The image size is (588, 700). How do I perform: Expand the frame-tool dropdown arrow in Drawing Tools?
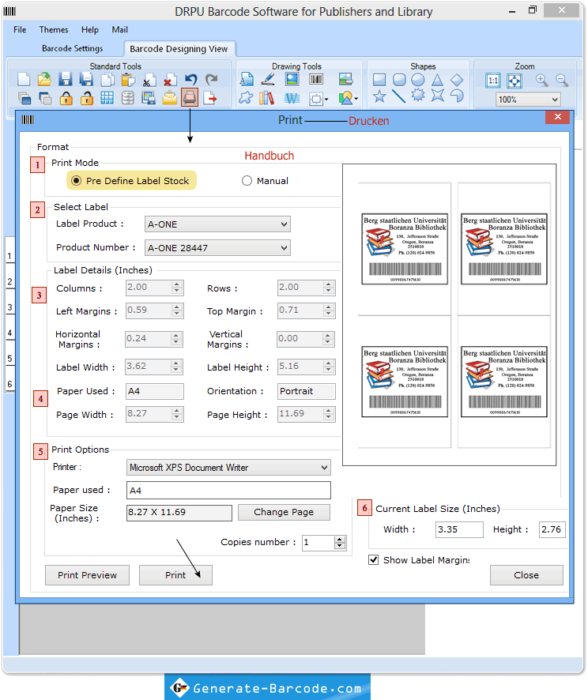(x=326, y=99)
